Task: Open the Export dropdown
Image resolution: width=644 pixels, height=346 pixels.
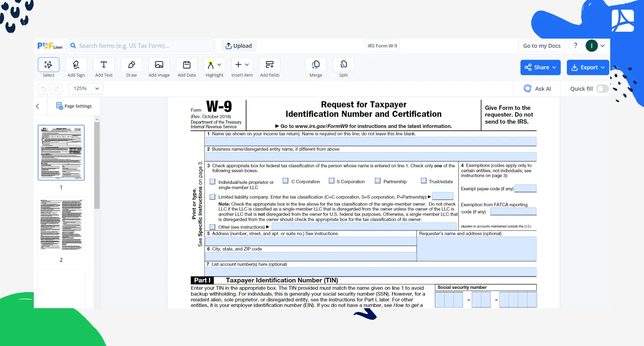Action: (588, 67)
